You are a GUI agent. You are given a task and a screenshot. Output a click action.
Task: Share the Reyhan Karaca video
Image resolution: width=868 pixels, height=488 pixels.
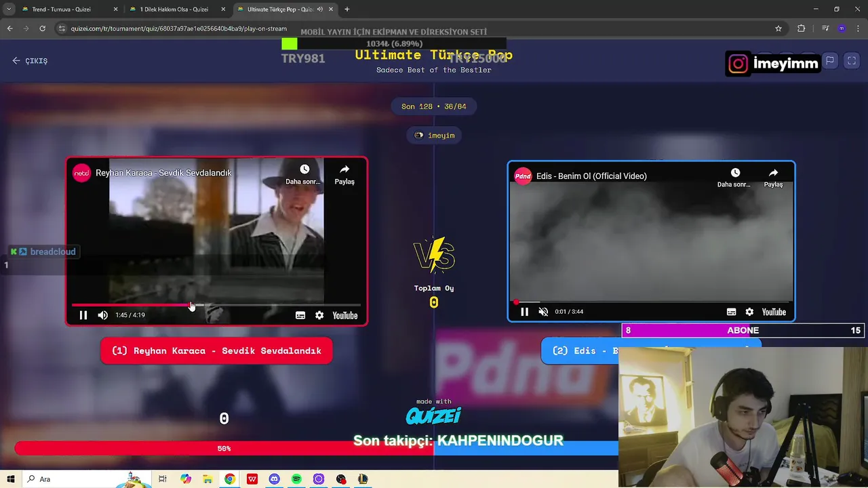click(344, 174)
